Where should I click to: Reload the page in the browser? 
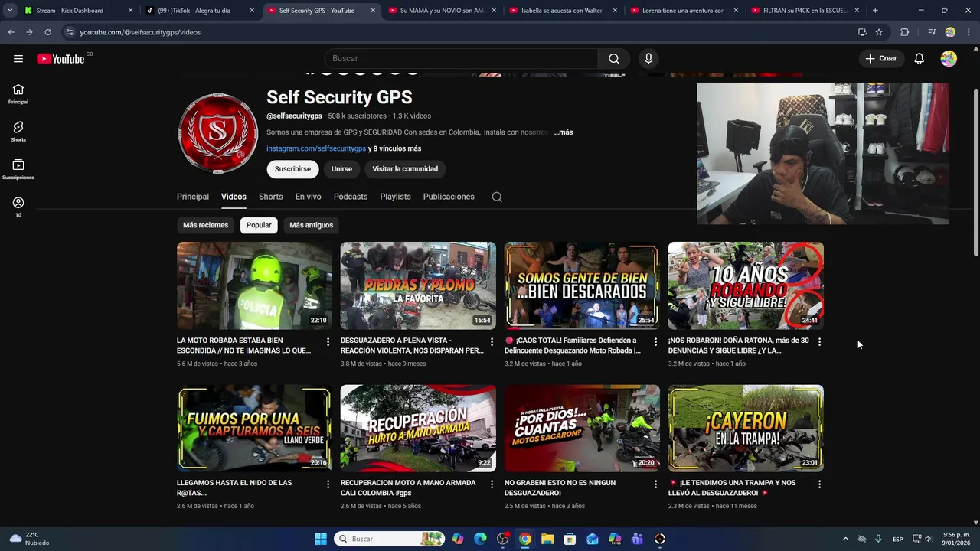tap(47, 32)
